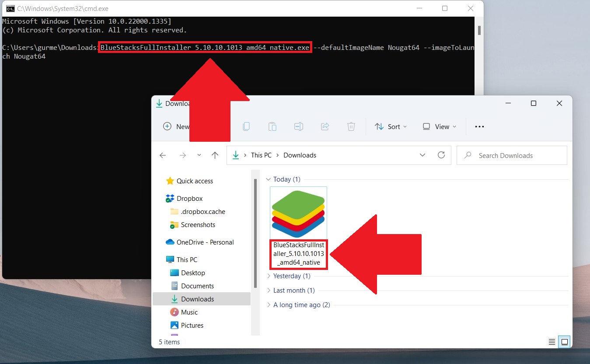Image resolution: width=590 pixels, height=364 pixels.
Task: Click the Paste icon in the toolbar
Action: tap(272, 126)
